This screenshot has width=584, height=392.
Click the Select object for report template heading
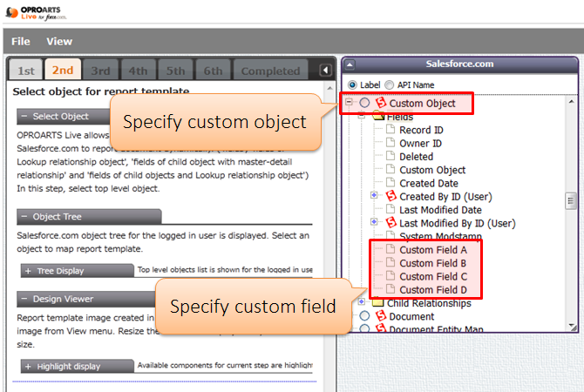point(101,91)
